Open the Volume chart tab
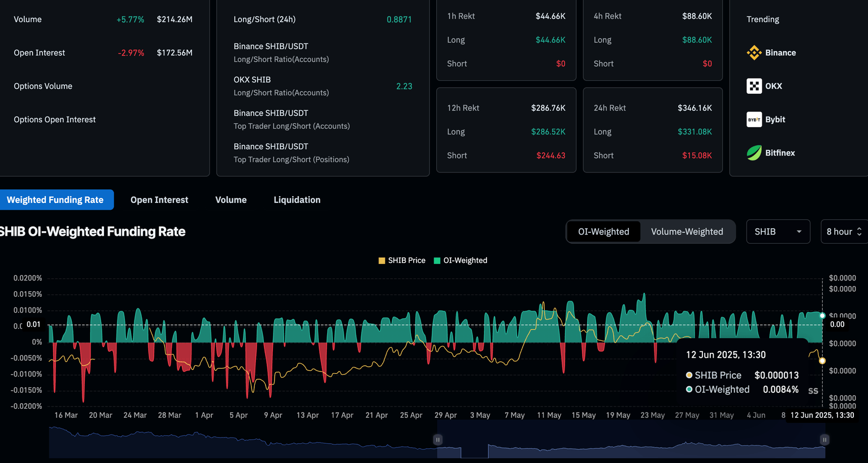Image resolution: width=868 pixels, height=463 pixels. coord(231,200)
